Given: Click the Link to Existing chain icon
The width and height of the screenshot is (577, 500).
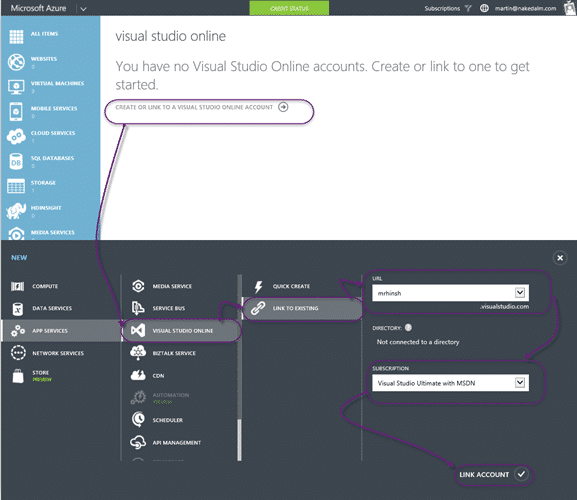Looking at the screenshot, I should coord(258,308).
